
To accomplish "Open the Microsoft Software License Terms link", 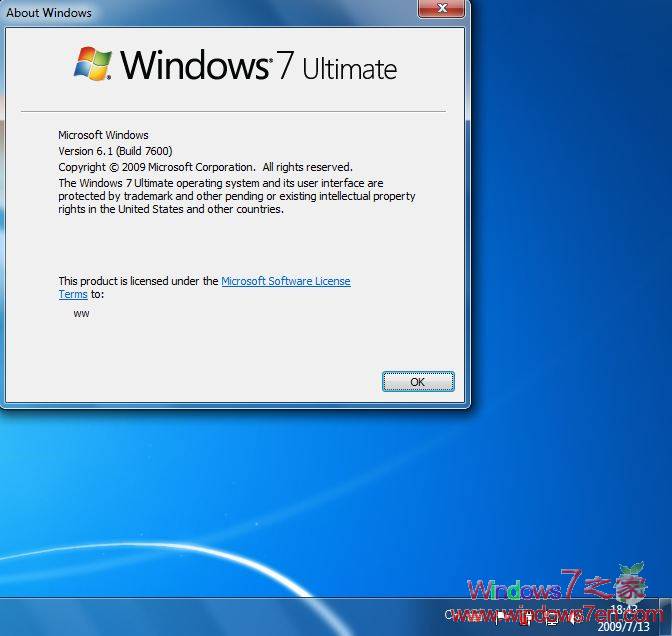I will click(x=286, y=281).
